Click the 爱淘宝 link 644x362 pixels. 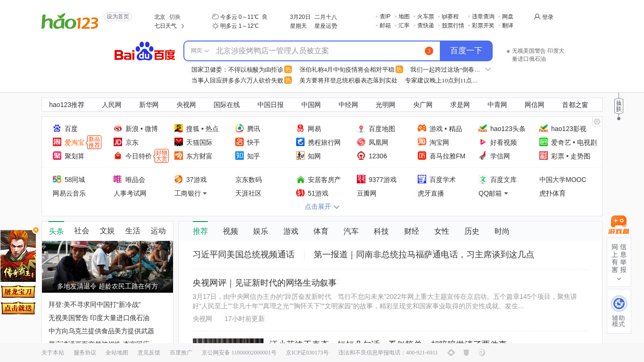74,142
